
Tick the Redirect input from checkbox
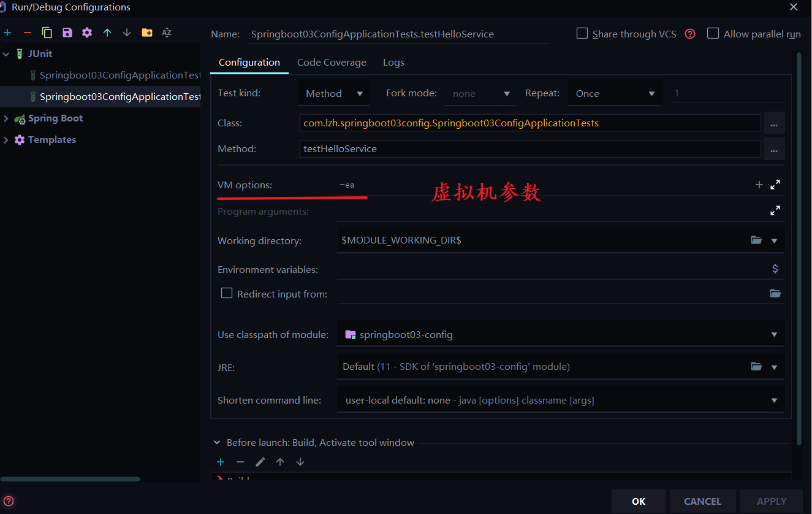coord(227,293)
